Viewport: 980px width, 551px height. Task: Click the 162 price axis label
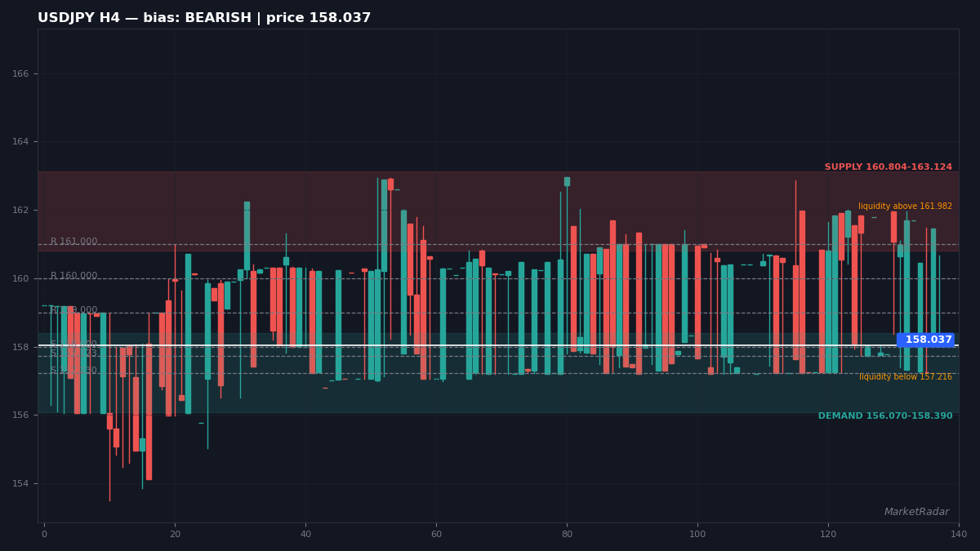20,211
